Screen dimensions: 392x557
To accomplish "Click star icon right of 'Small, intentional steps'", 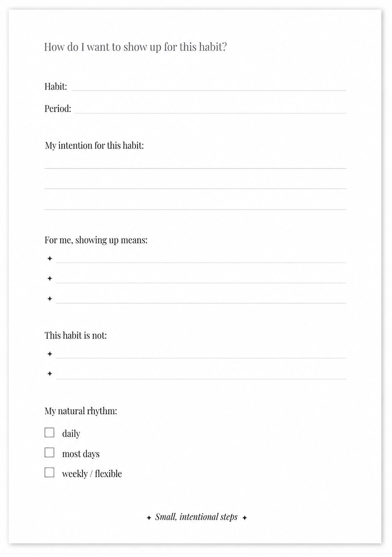I will [244, 518].
